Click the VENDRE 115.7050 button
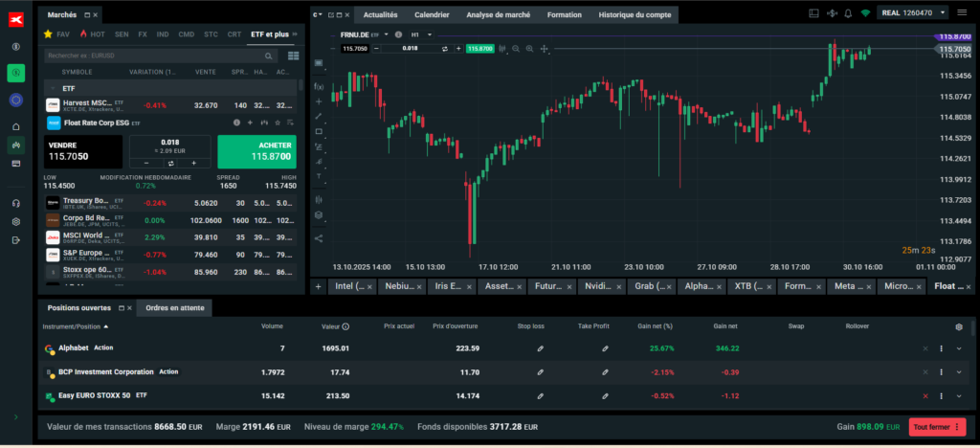The height and width of the screenshot is (448, 980). pyautogui.click(x=83, y=152)
